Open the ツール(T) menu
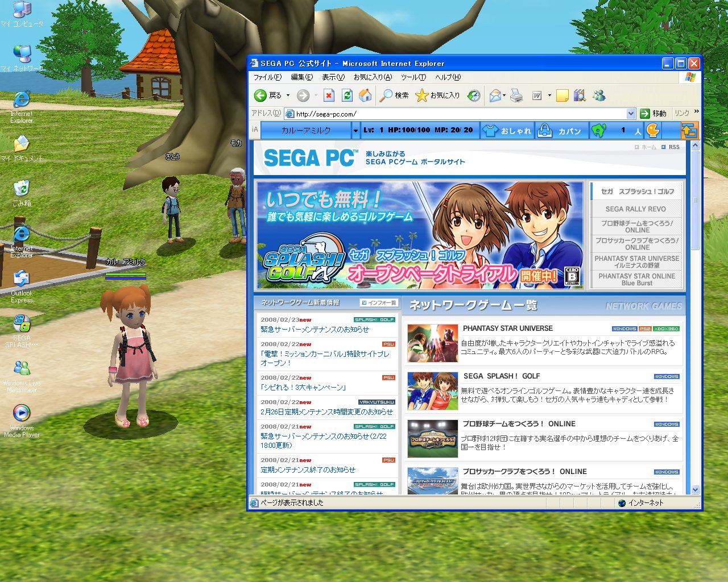 point(413,77)
